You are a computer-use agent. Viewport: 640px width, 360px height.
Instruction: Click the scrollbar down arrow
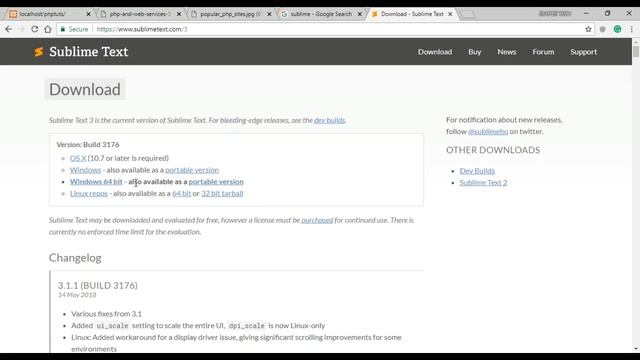[636, 349]
